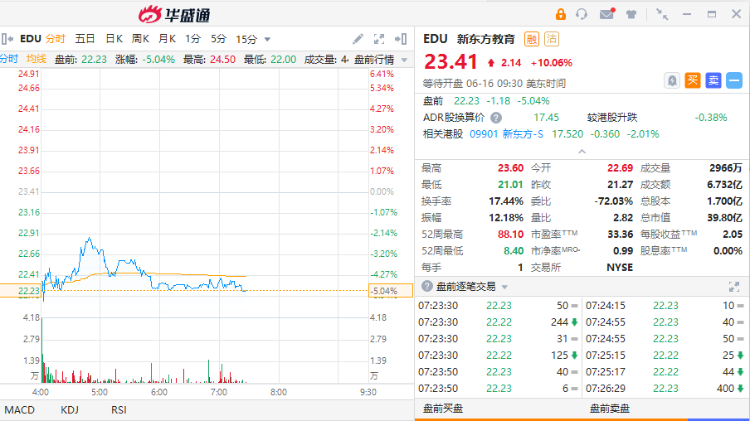Click the blue sell '卖' button
Viewport: 750px width, 421px height.
point(713,80)
